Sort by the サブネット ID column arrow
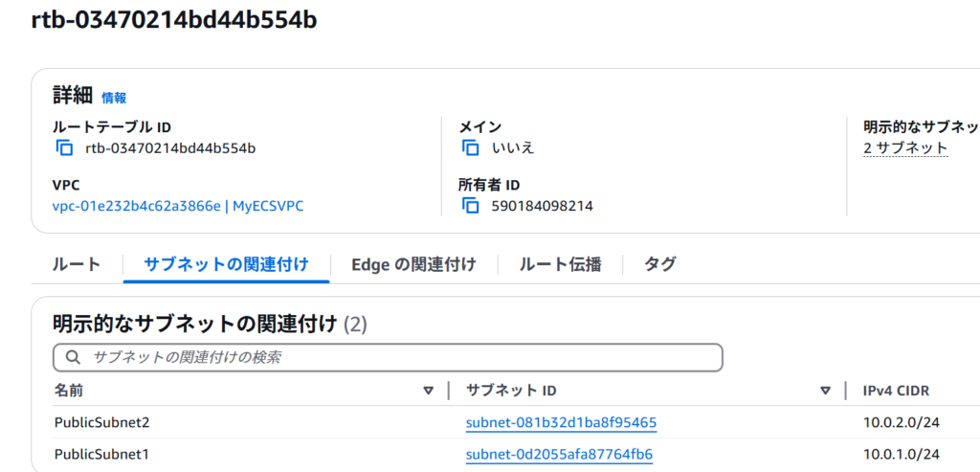The width and height of the screenshot is (980, 472). [826, 391]
